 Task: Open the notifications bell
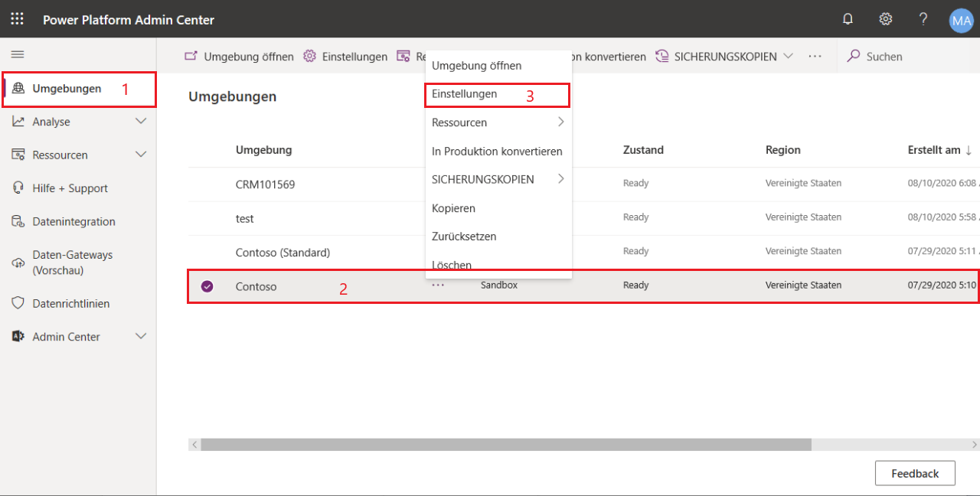pos(848,19)
